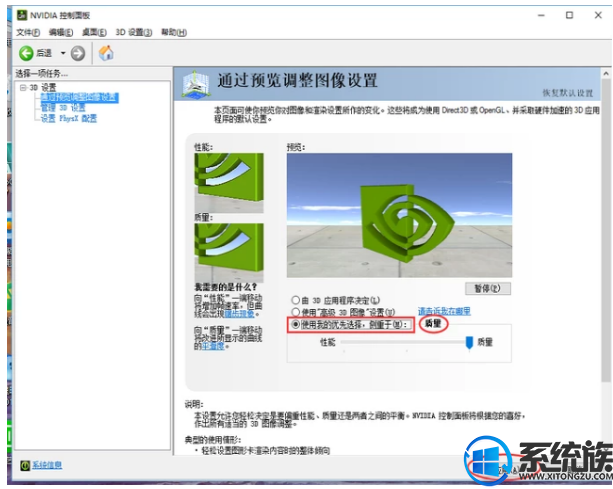Viewport: 613px width, 489px height.
Task: Open the back history dropdown arrow
Action: pyautogui.click(x=63, y=53)
